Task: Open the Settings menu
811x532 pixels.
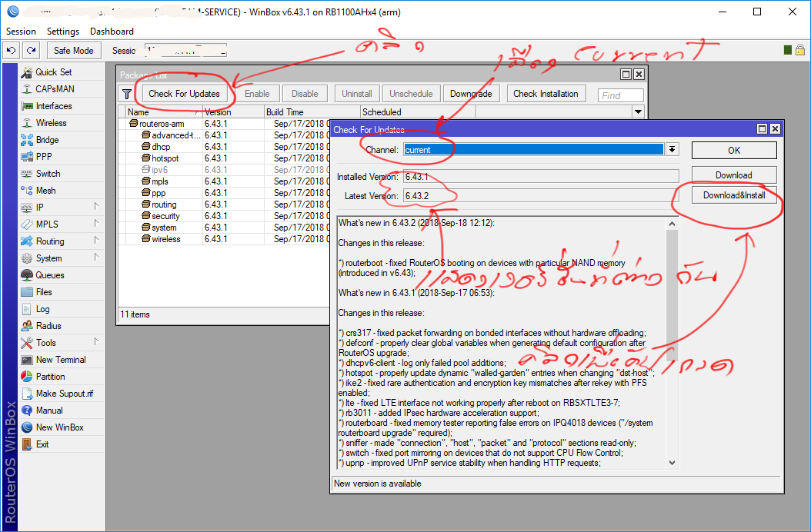Action: [63, 32]
